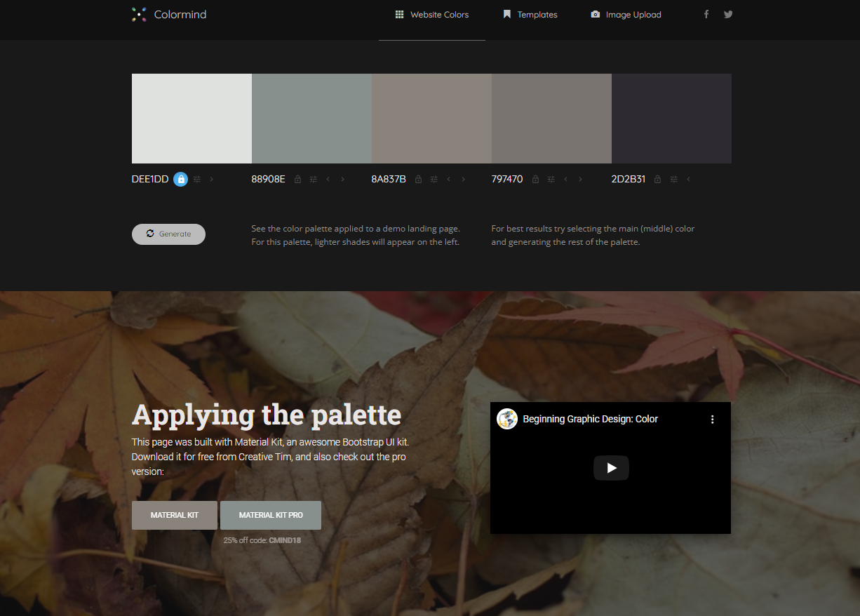
Task: Open adjust sliders for color DEE1DD
Action: (197, 179)
